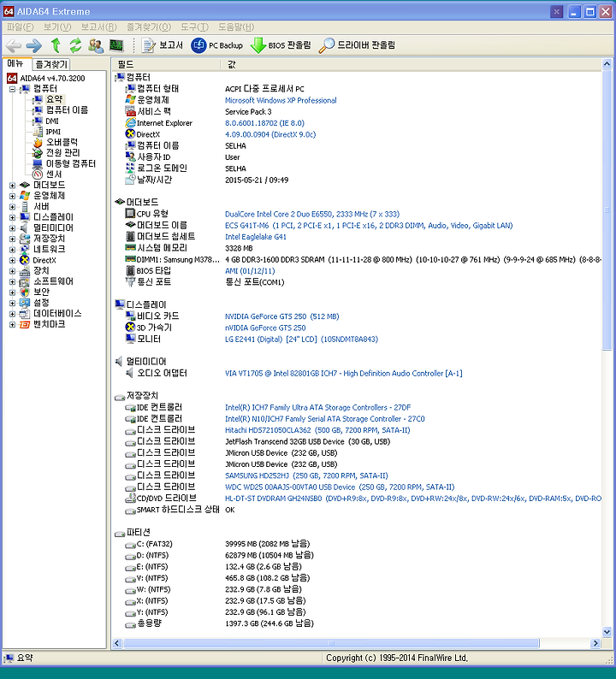Open the 도구(T) menu

[194, 27]
